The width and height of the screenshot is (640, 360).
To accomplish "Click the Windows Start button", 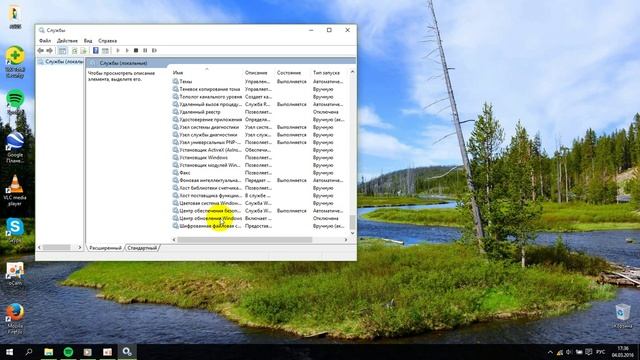I will (x=9, y=352).
